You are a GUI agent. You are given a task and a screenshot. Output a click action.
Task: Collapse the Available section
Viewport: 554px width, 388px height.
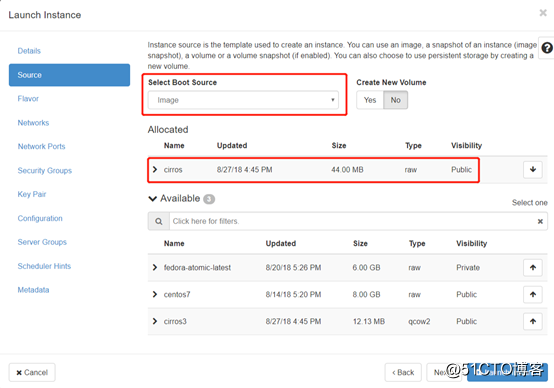153,199
